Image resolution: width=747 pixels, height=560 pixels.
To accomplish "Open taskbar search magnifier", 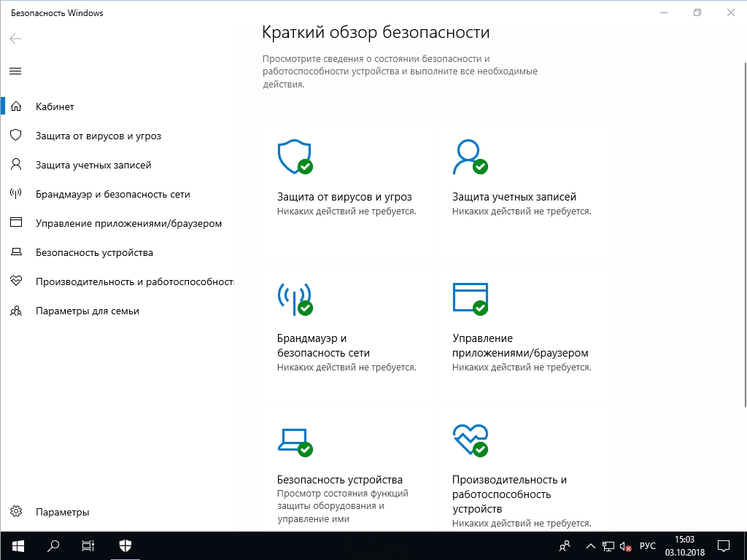I will coord(54,545).
